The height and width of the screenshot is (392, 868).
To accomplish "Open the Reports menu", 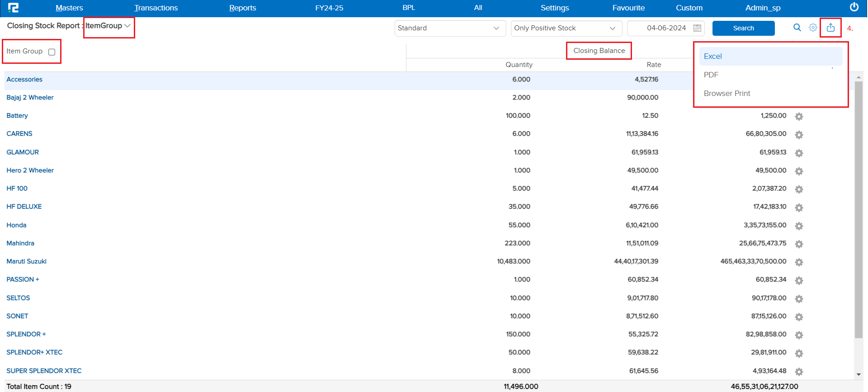I will click(242, 8).
